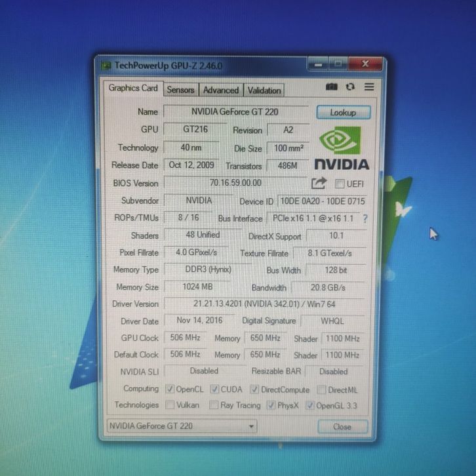Click the Driver Version value 21.21.13.4201

click(x=264, y=304)
